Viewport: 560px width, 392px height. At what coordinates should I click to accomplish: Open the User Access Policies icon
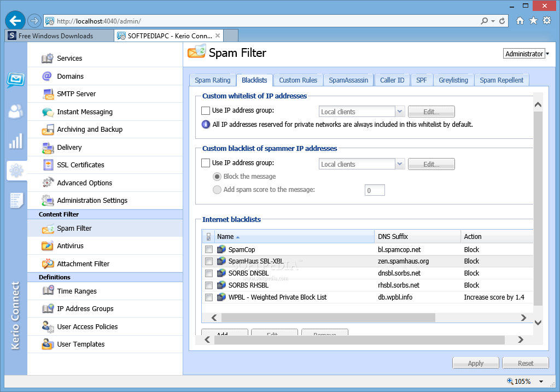click(48, 327)
